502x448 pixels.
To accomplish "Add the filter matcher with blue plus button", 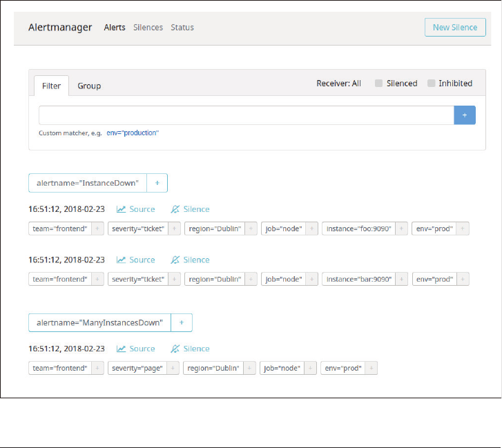I will [x=465, y=115].
